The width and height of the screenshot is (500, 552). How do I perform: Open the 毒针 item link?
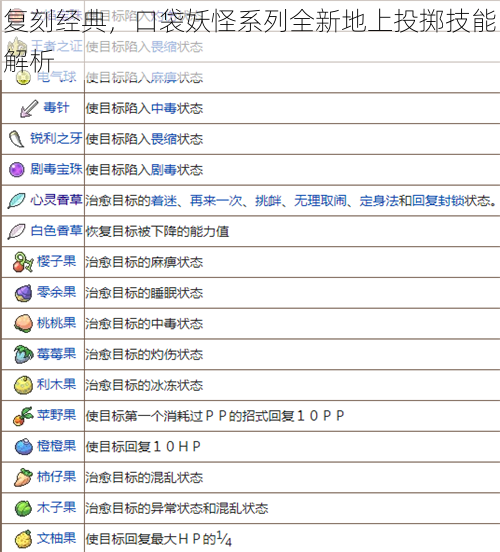[x=56, y=107]
